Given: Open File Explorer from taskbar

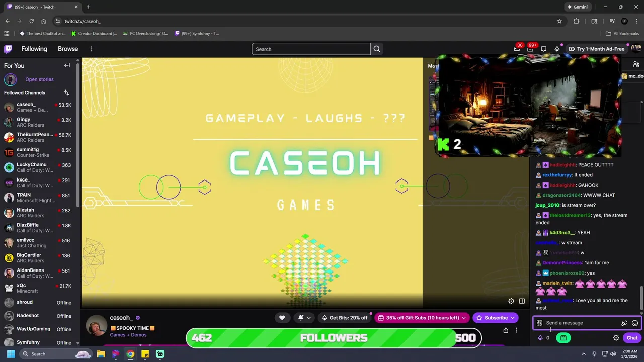Looking at the screenshot, I should tap(101, 354).
